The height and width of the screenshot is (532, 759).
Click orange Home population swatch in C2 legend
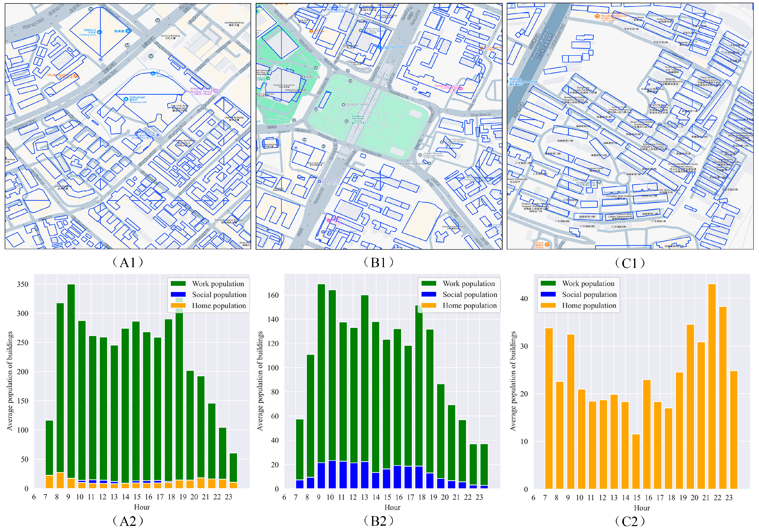(x=548, y=305)
